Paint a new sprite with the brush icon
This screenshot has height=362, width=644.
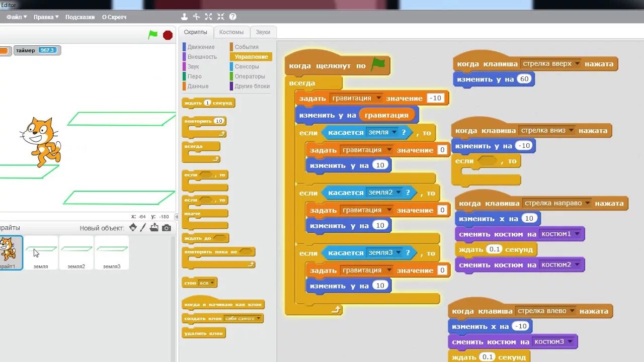click(x=143, y=227)
